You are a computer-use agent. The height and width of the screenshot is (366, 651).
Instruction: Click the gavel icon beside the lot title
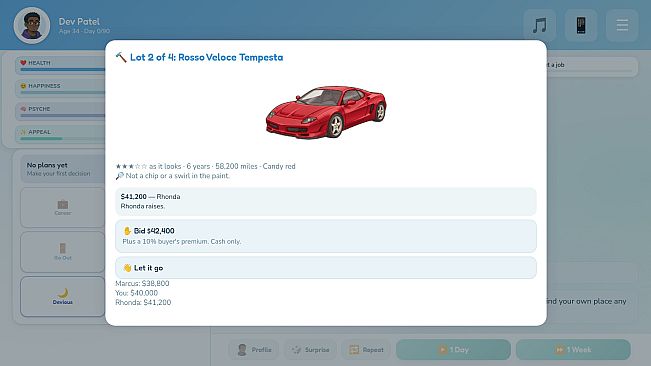(x=121, y=57)
